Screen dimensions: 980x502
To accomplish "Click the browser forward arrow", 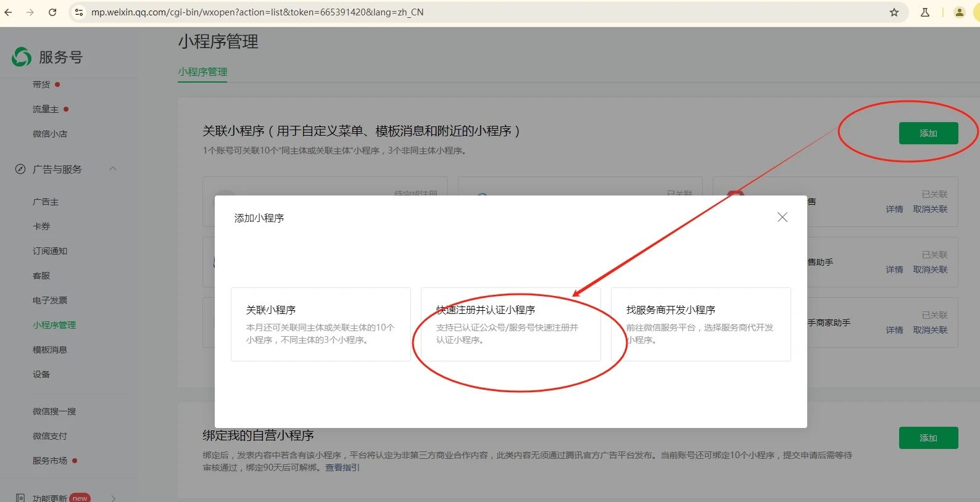I will [30, 12].
